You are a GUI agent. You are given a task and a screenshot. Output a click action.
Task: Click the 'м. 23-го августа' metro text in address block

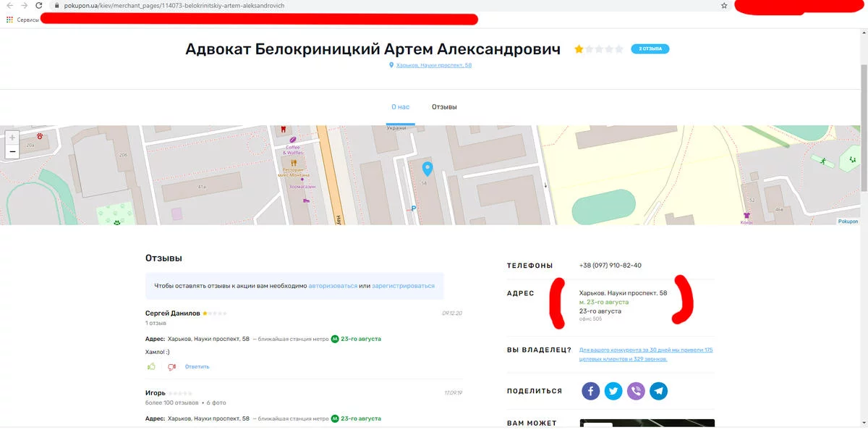(x=604, y=302)
